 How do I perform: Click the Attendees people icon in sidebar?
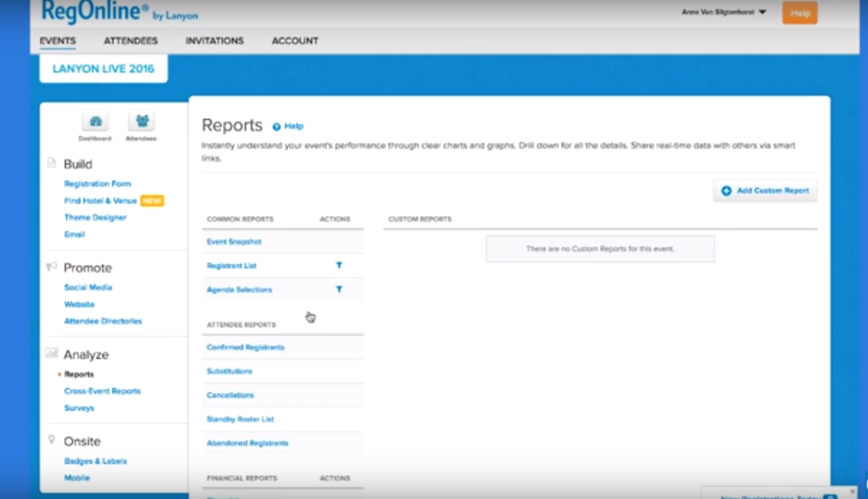point(141,122)
